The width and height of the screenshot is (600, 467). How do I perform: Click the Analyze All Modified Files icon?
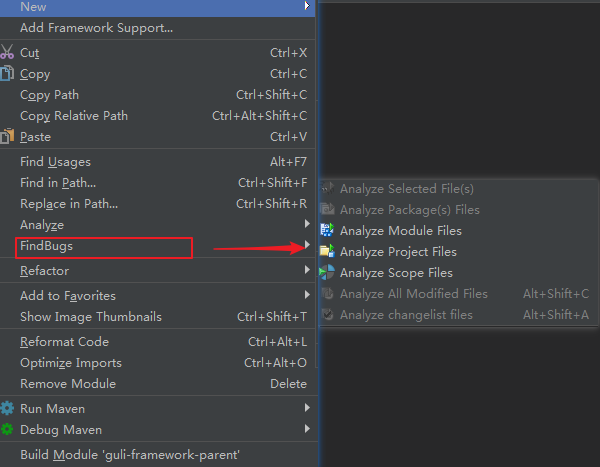point(327,294)
